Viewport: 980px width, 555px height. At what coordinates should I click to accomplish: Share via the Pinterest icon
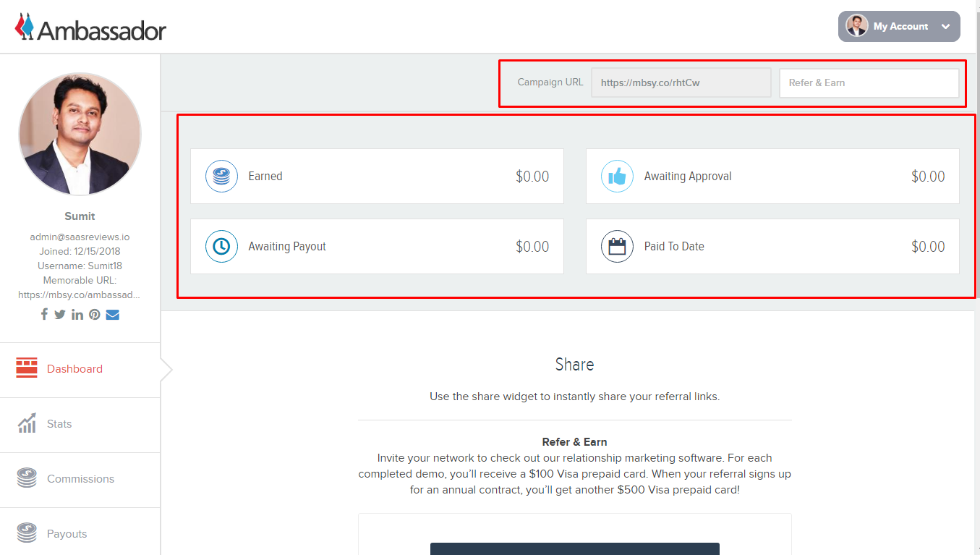(95, 314)
